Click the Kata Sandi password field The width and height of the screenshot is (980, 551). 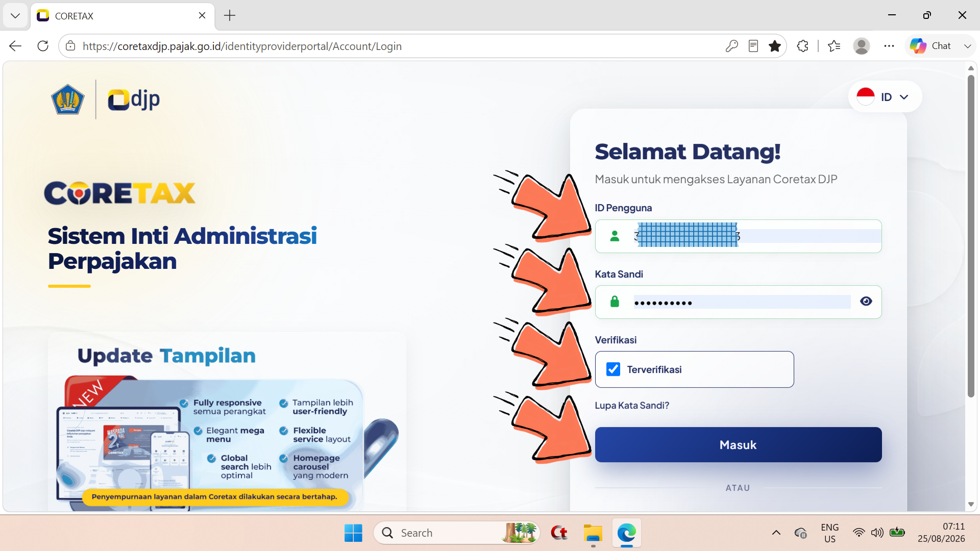(738, 302)
